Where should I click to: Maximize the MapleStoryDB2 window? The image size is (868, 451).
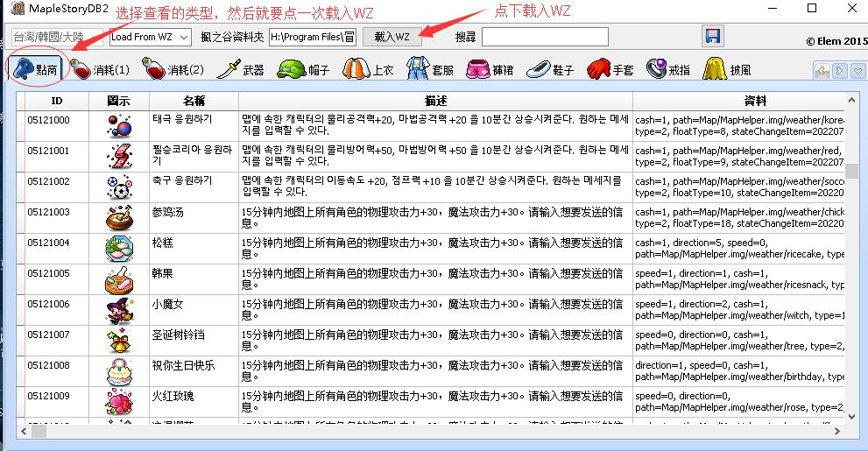tap(812, 8)
